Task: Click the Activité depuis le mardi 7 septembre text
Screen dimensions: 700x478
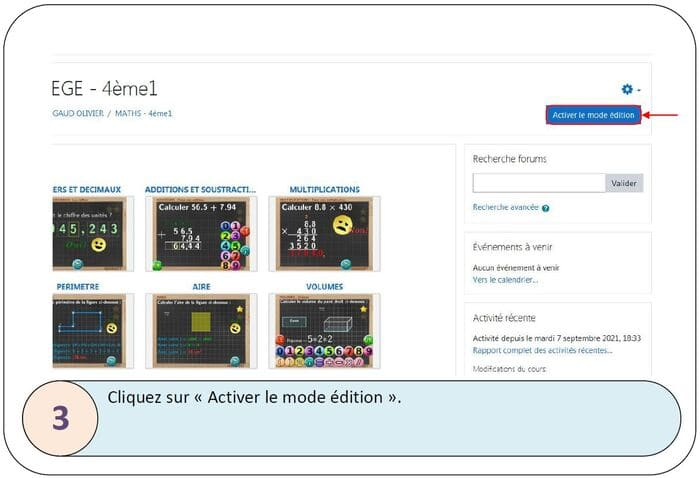Action: click(x=557, y=338)
